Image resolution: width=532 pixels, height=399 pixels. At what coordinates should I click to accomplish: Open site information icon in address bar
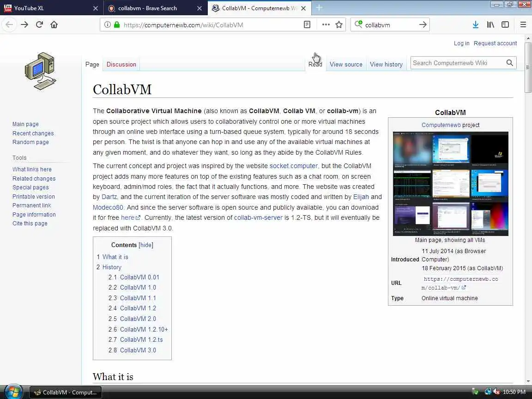point(108,25)
